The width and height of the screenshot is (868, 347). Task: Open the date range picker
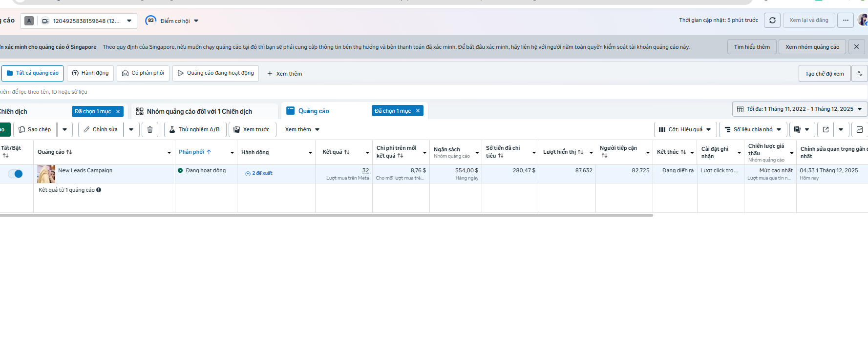[800, 109]
